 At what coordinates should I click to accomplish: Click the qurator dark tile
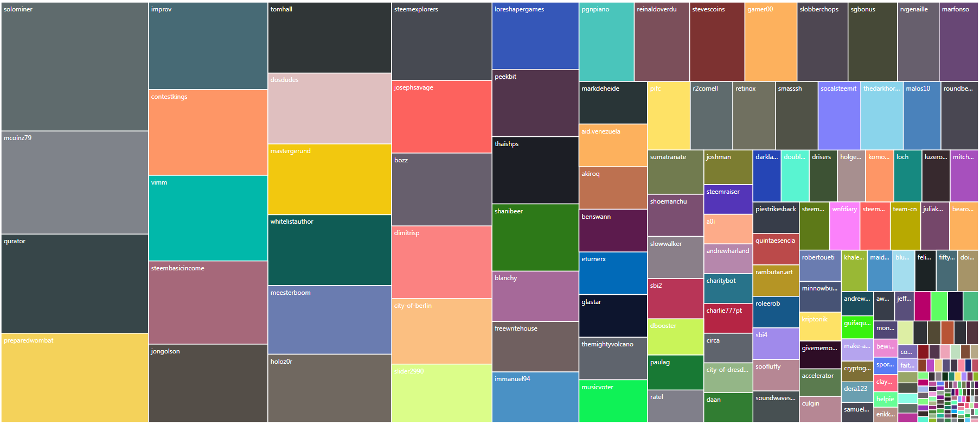[75, 283]
